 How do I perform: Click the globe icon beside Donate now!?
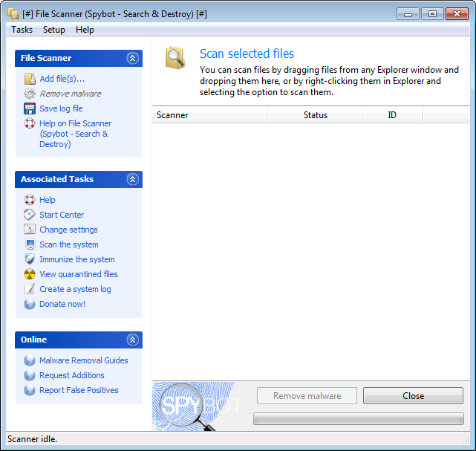pyautogui.click(x=30, y=304)
